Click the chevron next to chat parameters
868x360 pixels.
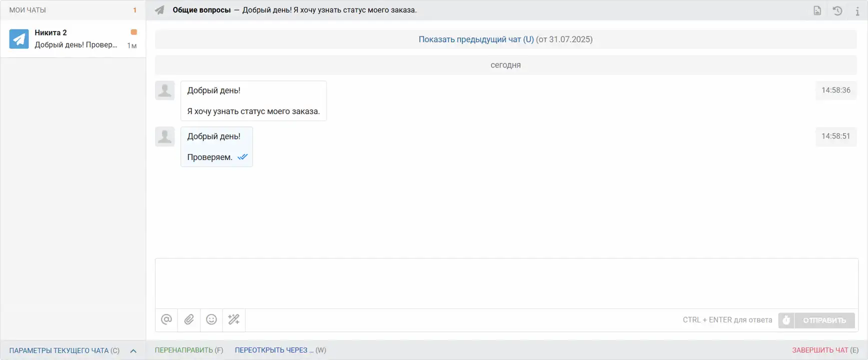pos(133,350)
